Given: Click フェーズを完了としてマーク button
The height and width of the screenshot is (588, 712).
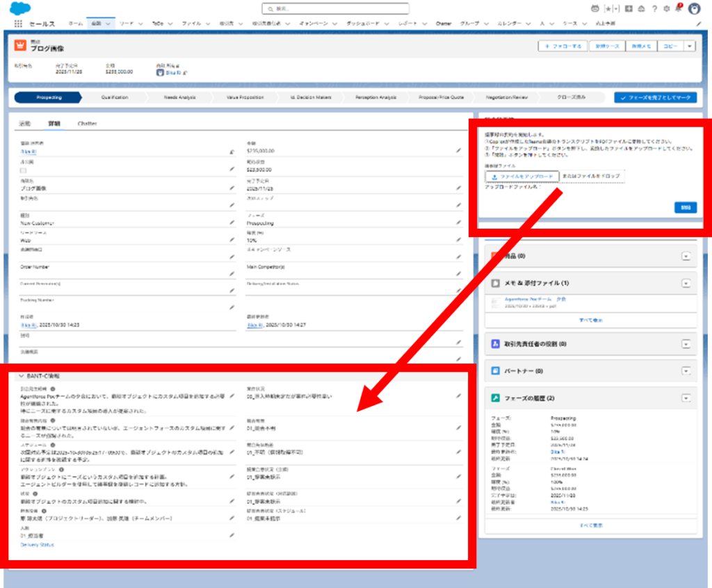Looking at the screenshot, I should (655, 98).
